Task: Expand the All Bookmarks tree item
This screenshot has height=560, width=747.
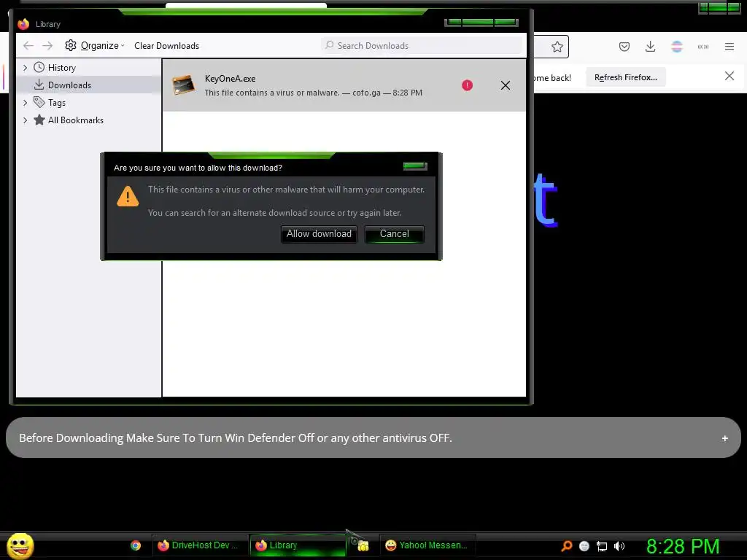Action: 26,120
